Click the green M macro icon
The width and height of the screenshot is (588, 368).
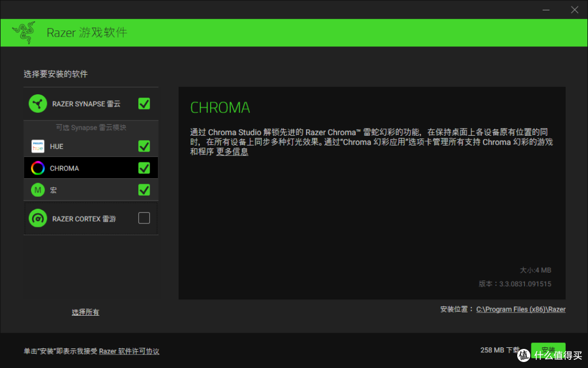click(x=38, y=190)
